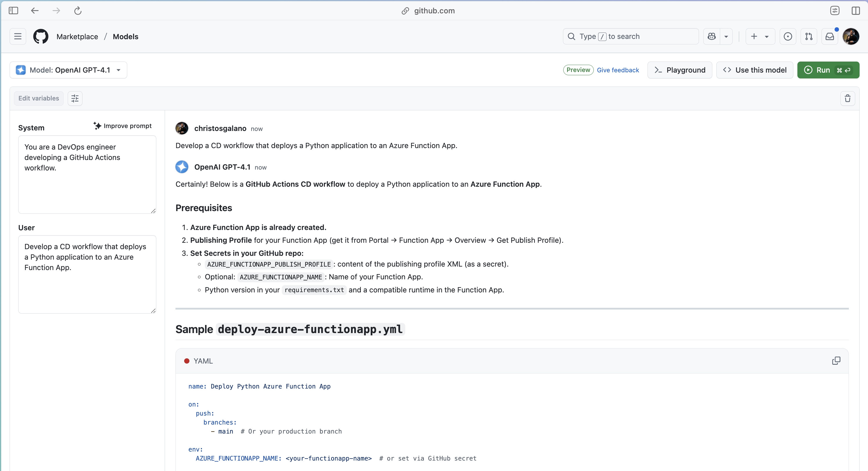Image resolution: width=868 pixels, height=471 pixels.
Task: Open the Issues icon in header
Action: click(x=788, y=36)
